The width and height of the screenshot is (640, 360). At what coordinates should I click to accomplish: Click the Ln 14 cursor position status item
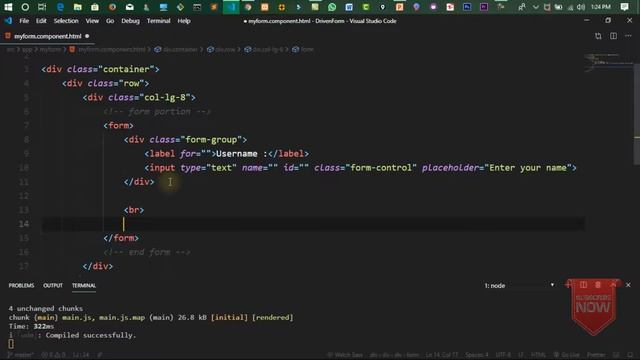click(x=442, y=355)
